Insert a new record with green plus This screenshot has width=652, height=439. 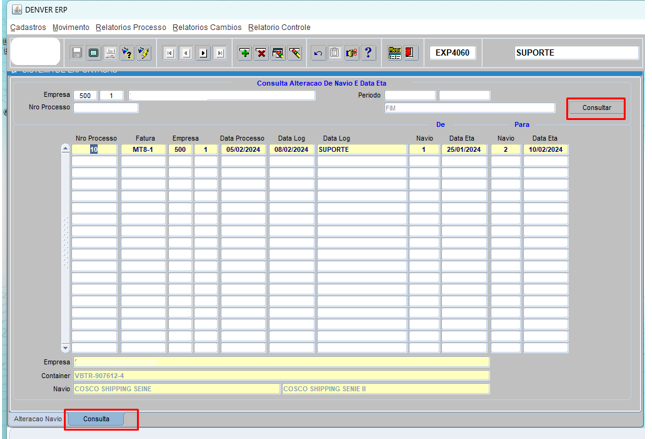244,53
